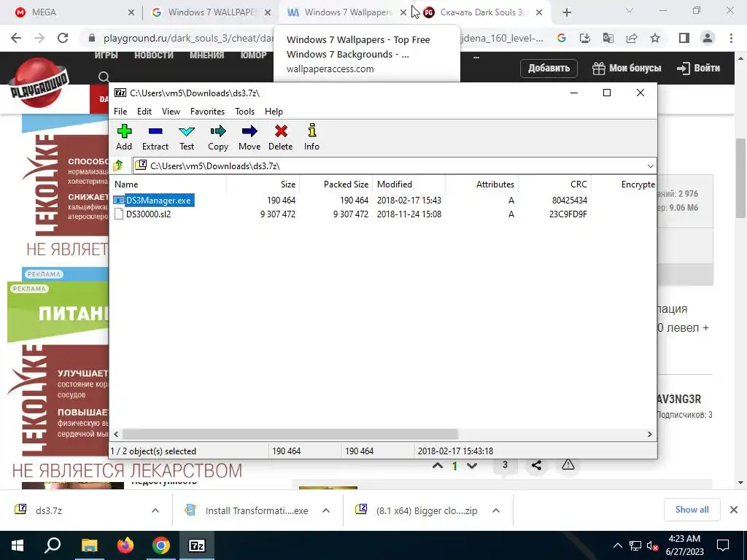The image size is (747, 560).
Task: Open Firefox from the taskbar
Action: tap(125, 545)
